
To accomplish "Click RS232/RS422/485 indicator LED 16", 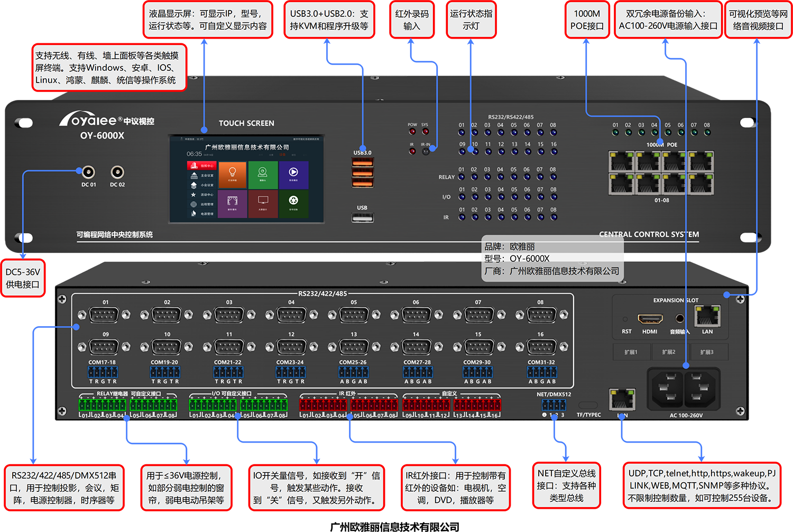I will point(554,151).
